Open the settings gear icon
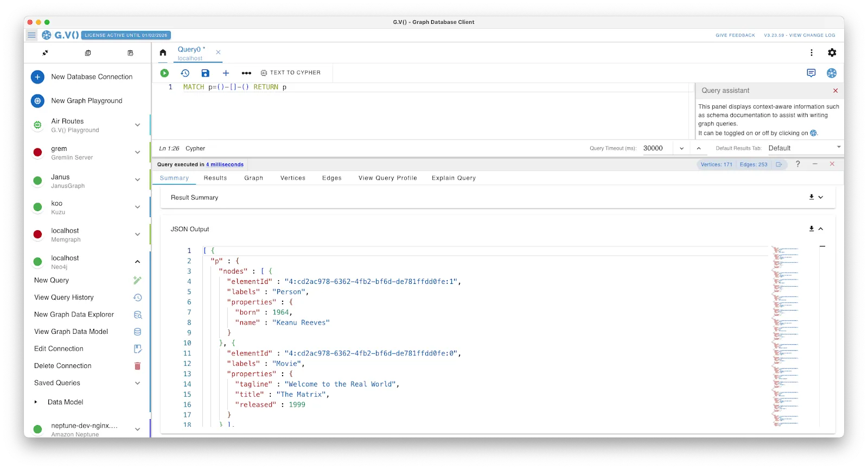The height and width of the screenshot is (469, 868). point(832,53)
